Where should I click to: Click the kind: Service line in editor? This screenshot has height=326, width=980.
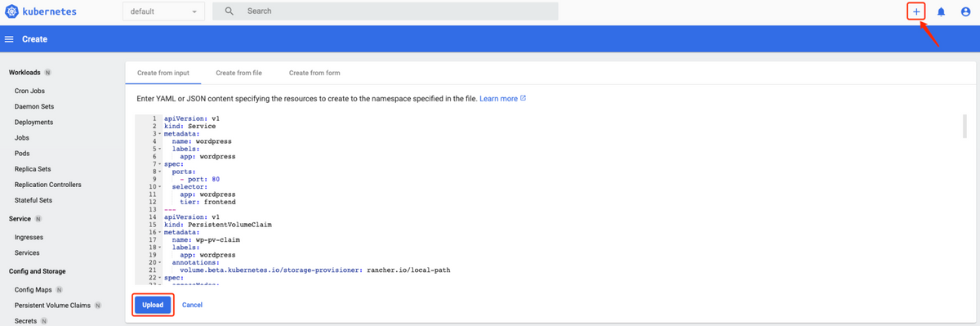pyautogui.click(x=189, y=126)
